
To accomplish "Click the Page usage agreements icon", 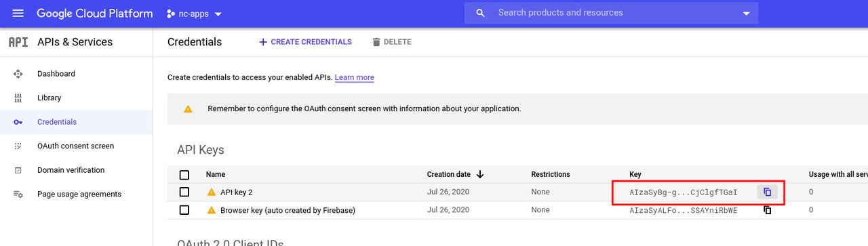I will [18, 194].
